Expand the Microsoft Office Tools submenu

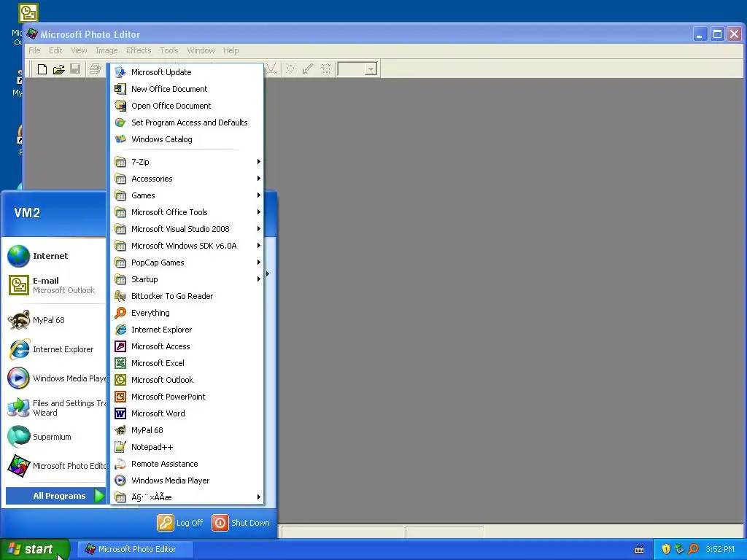[x=187, y=212]
